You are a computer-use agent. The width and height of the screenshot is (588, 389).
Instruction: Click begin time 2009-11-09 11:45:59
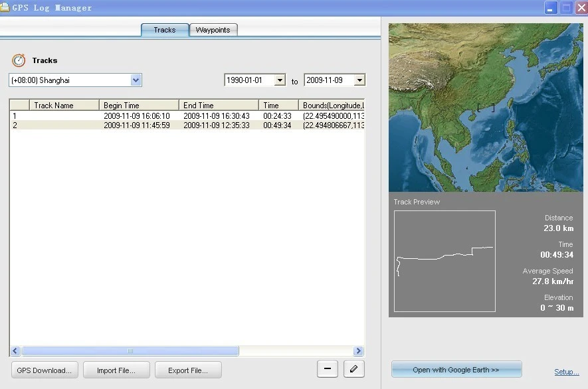coord(136,125)
